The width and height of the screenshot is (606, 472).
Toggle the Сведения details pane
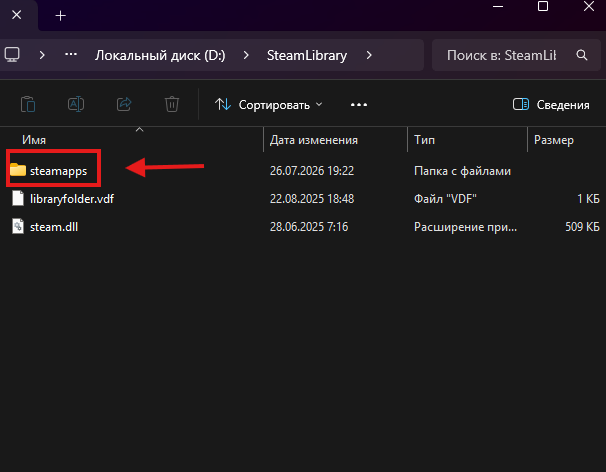click(551, 105)
